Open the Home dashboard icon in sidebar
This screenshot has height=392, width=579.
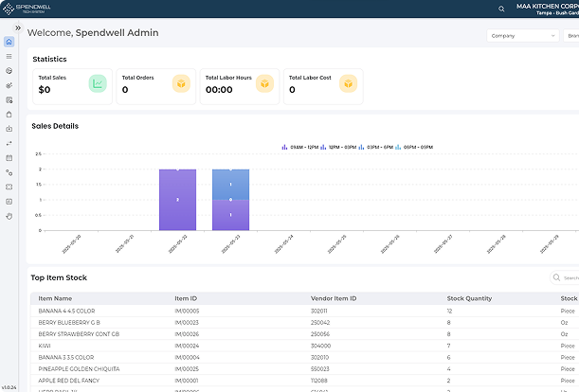tap(9, 42)
